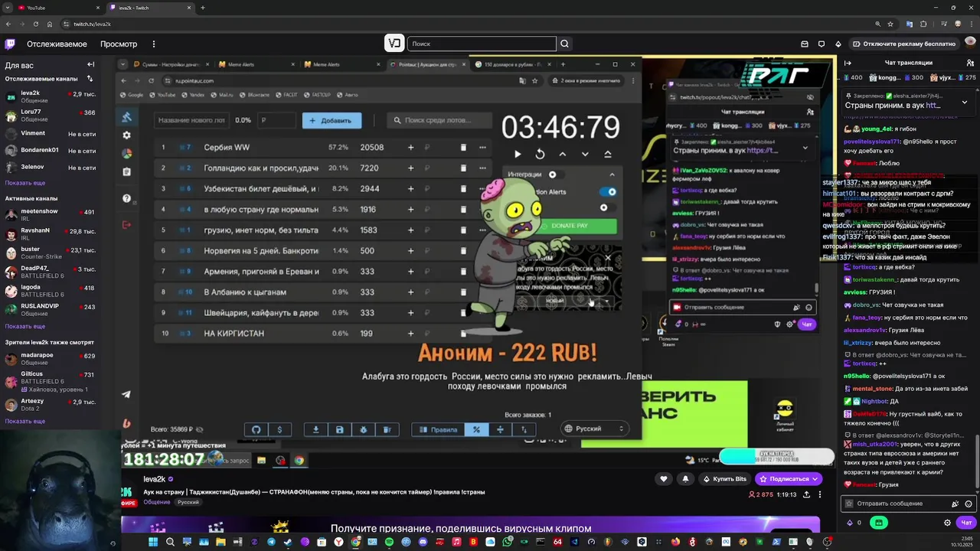
Task: Click the timer reset icon in streamed PointAuc
Action: pos(540,154)
